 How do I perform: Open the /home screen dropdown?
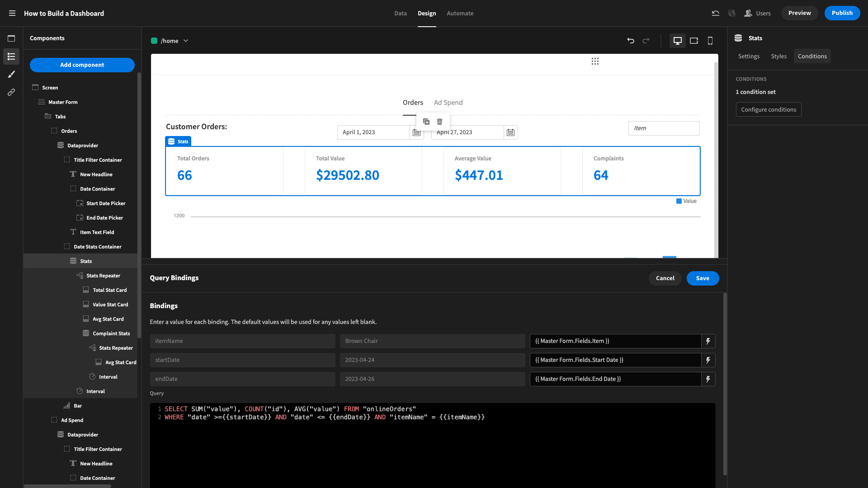tap(170, 41)
